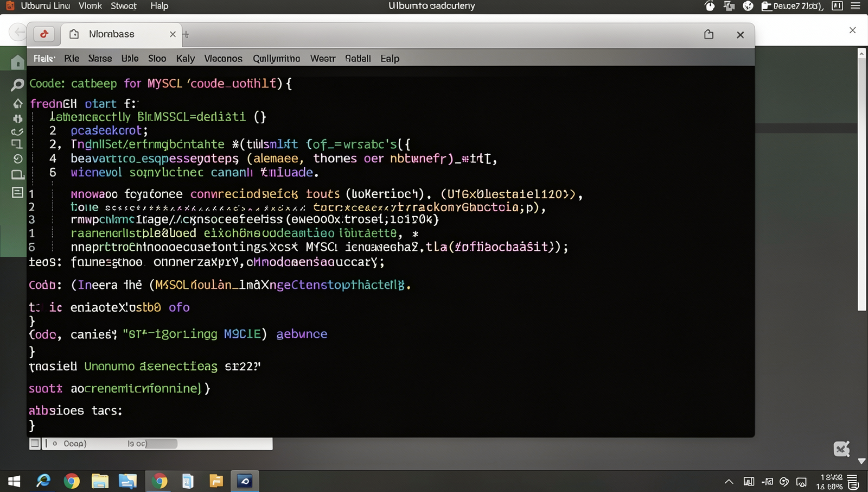
Task: Click the scroll down arrow at right edge
Action: pyautogui.click(x=861, y=461)
